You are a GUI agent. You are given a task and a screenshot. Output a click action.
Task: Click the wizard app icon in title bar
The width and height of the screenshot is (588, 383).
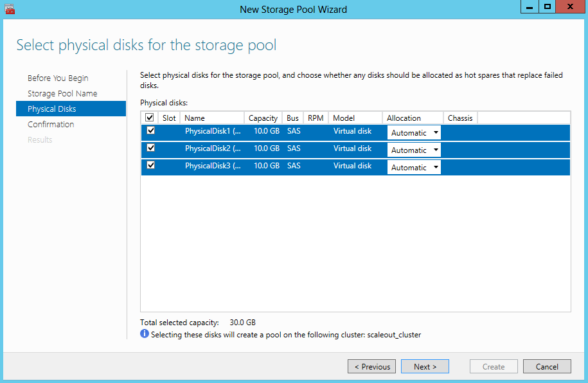[10, 9]
